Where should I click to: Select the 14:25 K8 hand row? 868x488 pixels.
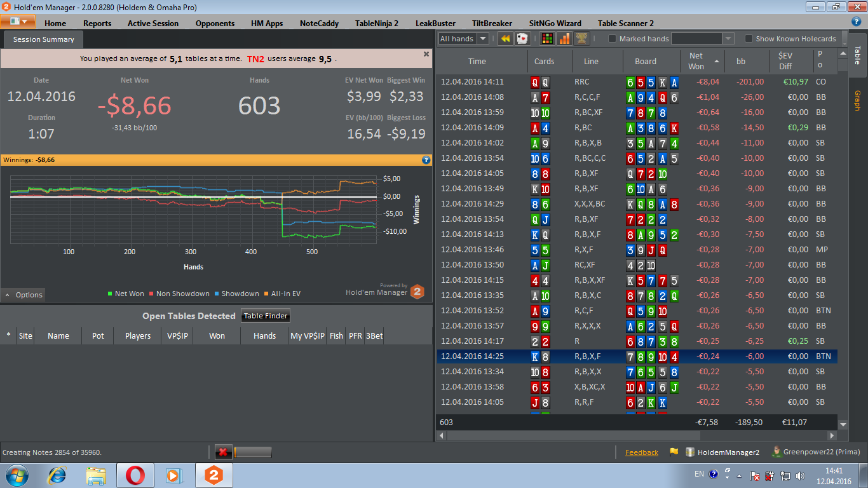[637, 356]
